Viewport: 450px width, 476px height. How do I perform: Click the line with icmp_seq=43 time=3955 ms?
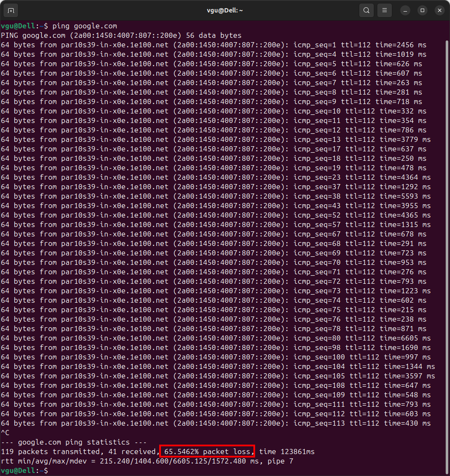pos(216,206)
